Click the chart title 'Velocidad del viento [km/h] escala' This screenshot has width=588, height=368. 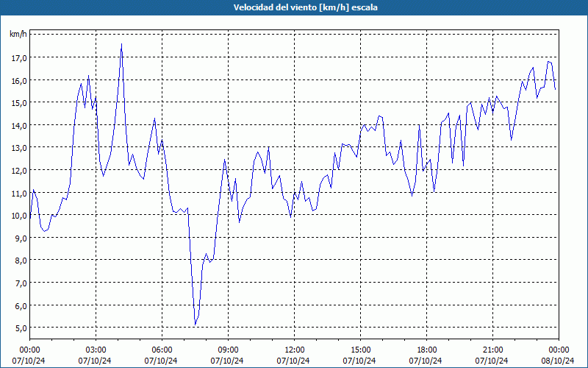[x=305, y=7]
